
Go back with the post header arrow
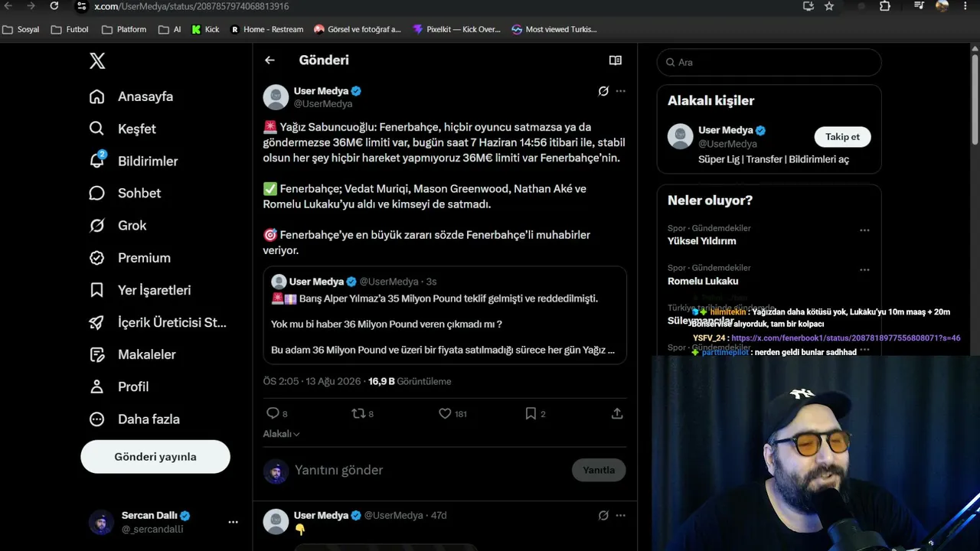point(269,60)
